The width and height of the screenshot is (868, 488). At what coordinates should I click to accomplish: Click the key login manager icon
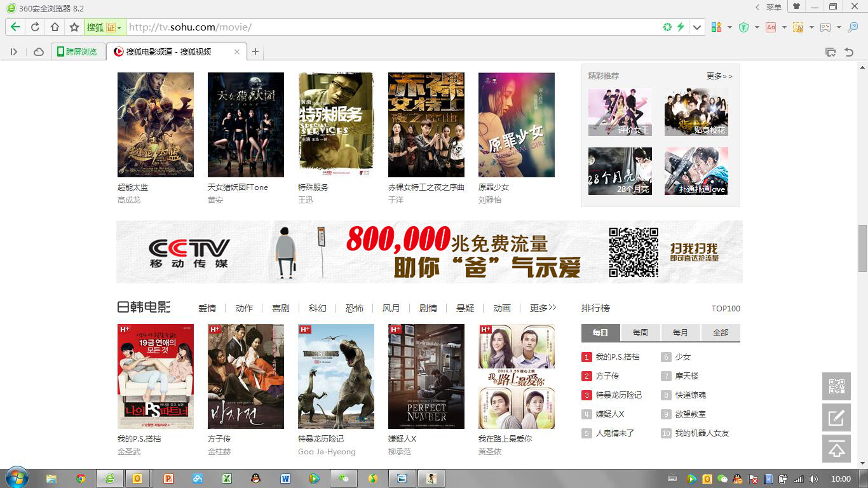pyautogui.click(x=853, y=27)
